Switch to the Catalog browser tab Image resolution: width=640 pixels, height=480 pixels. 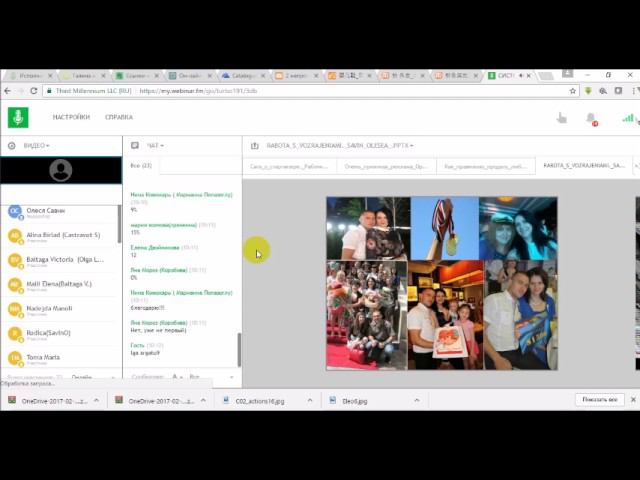click(243, 76)
